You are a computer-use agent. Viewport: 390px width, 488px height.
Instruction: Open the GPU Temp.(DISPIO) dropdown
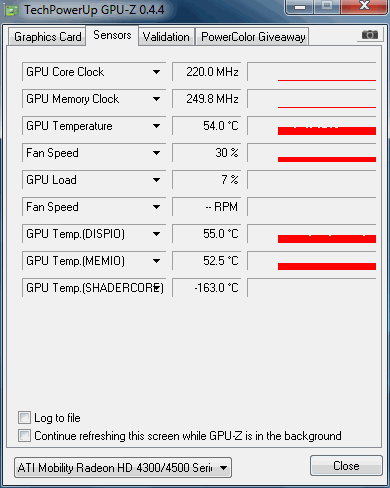[x=156, y=234]
